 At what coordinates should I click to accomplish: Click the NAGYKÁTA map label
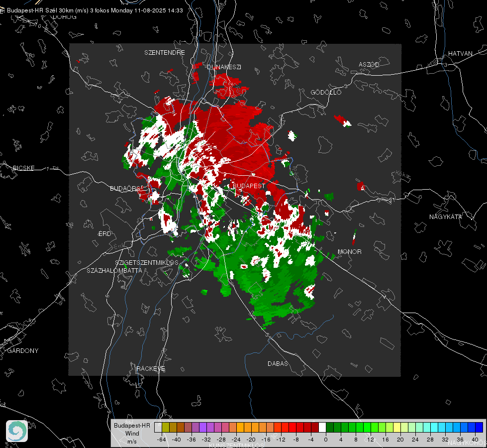[446, 217]
